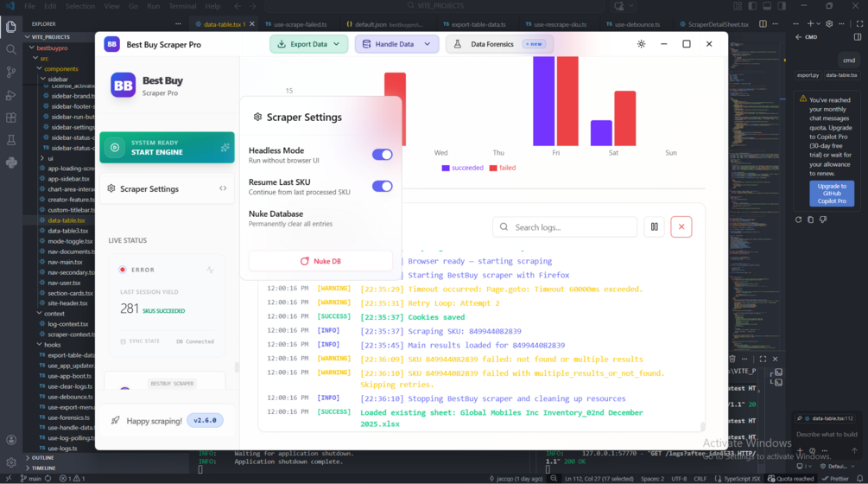Click activity pulse icon in Error status card
Screen dimensions: 868x484
point(210,270)
